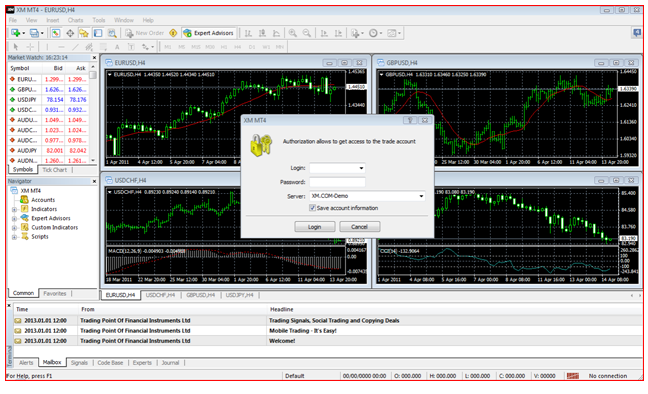Select Accounts in the Navigator tree
648x394 pixels.
coord(43,200)
